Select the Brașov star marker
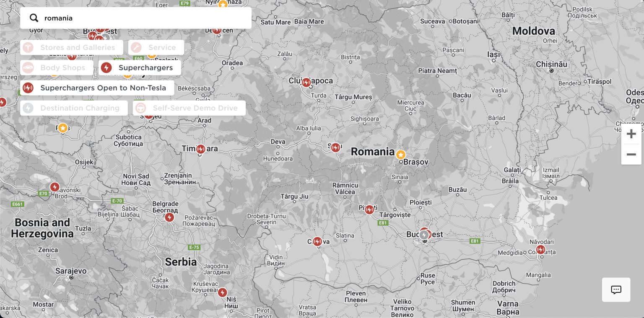The width and height of the screenshot is (644, 318). (x=401, y=155)
